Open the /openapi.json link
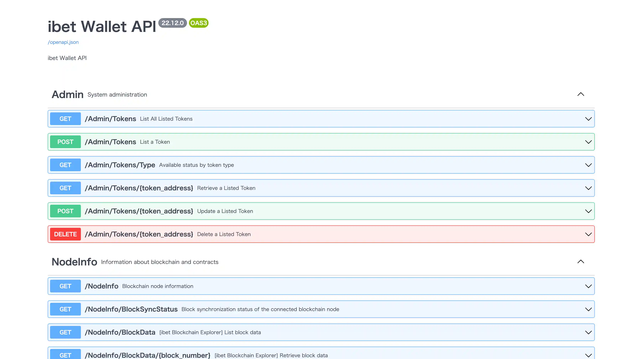Viewport: 644px width, 359px height. tap(63, 42)
